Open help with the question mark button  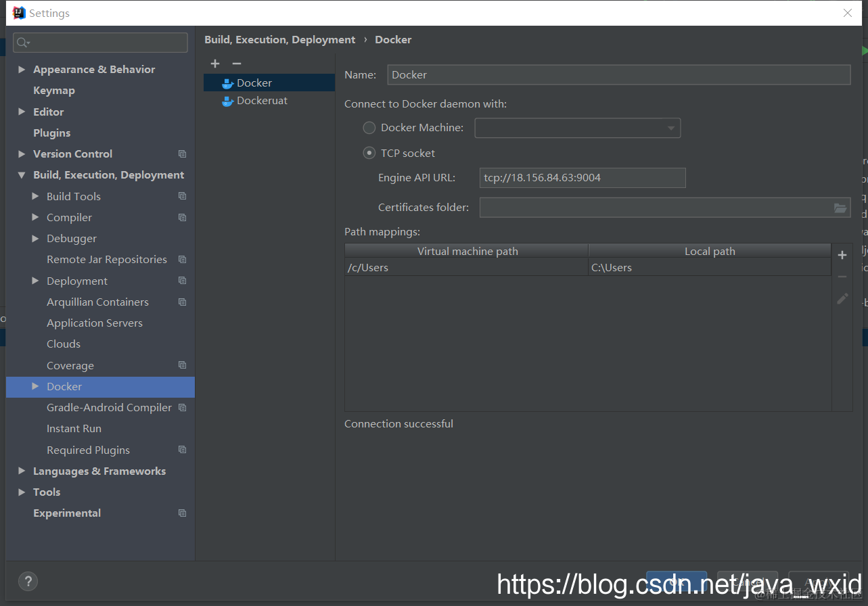[x=28, y=581]
